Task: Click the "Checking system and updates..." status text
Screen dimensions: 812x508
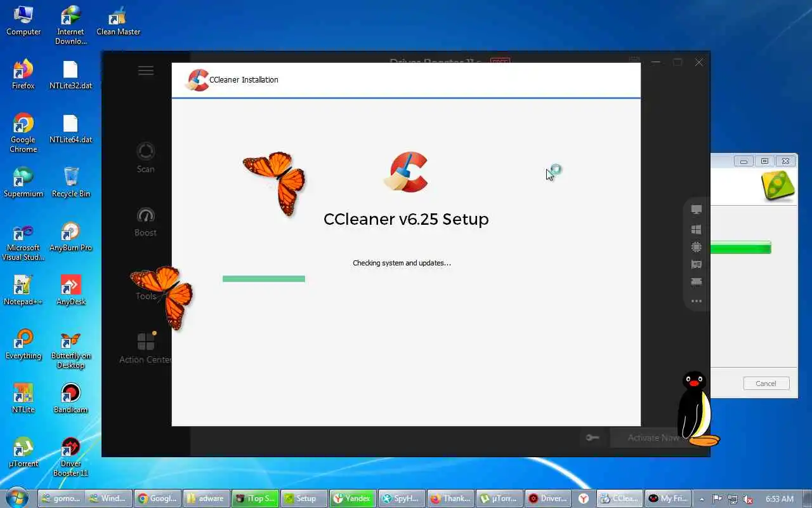Action: [x=402, y=263]
